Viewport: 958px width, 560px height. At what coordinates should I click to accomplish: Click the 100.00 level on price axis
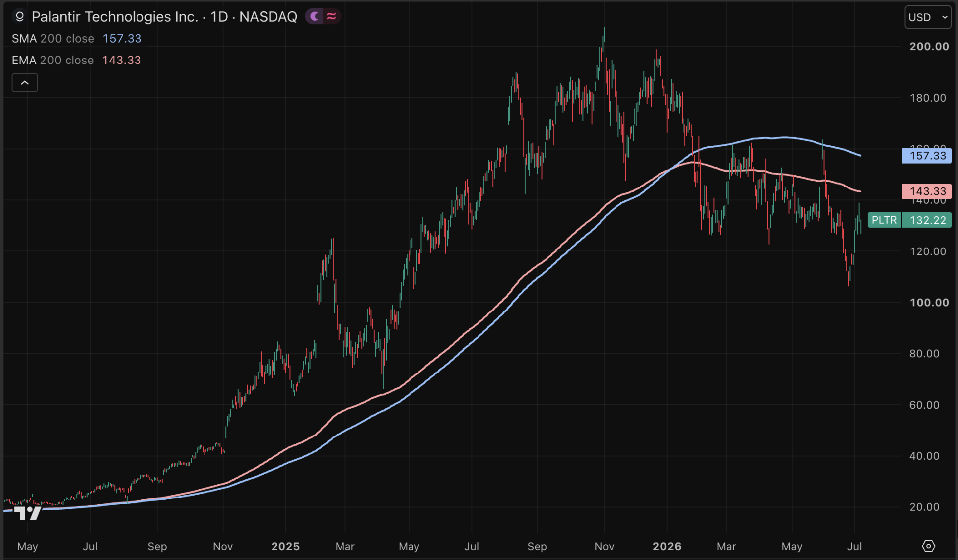click(x=929, y=303)
